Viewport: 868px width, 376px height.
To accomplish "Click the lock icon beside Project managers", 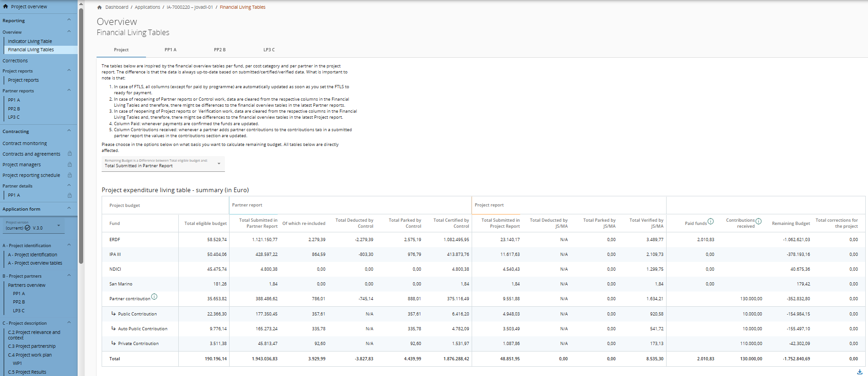I will click(70, 164).
